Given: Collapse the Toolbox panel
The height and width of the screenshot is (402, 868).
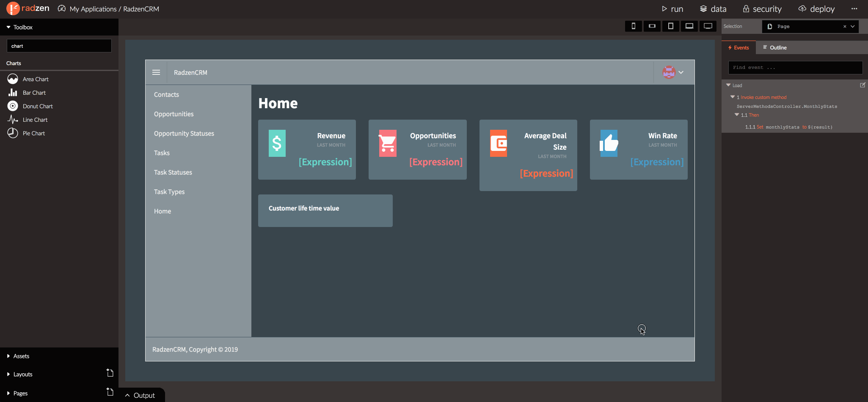Looking at the screenshot, I should pyautogui.click(x=8, y=27).
